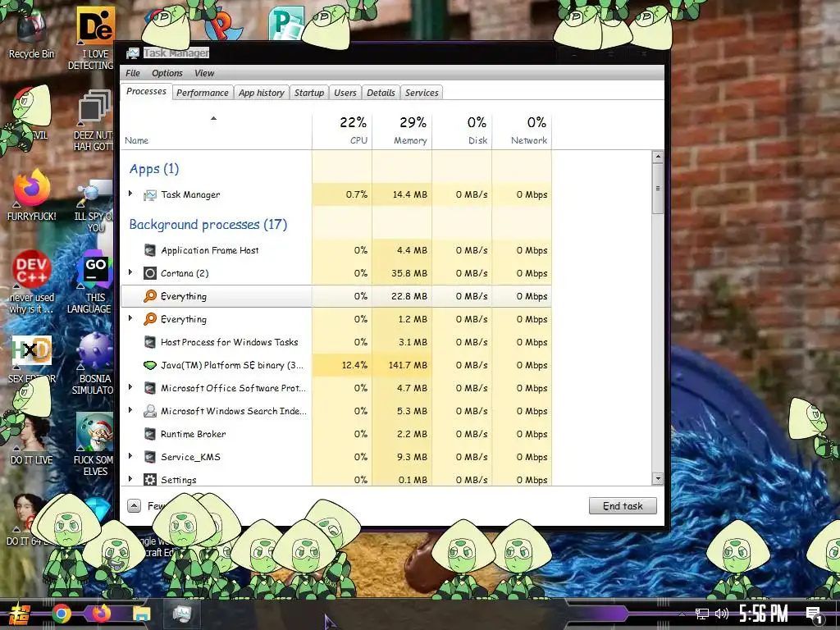Click the Settings gear process icon
Viewport: 840px width, 630px height.
click(150, 479)
